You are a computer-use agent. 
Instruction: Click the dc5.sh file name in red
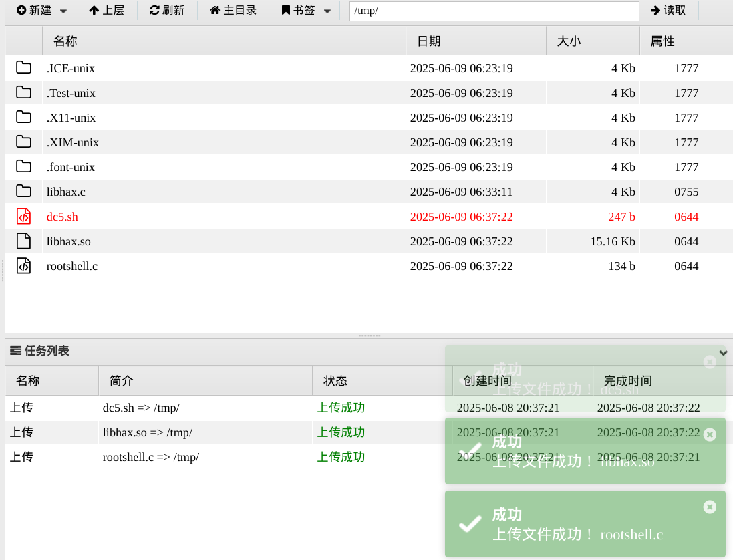[62, 217]
